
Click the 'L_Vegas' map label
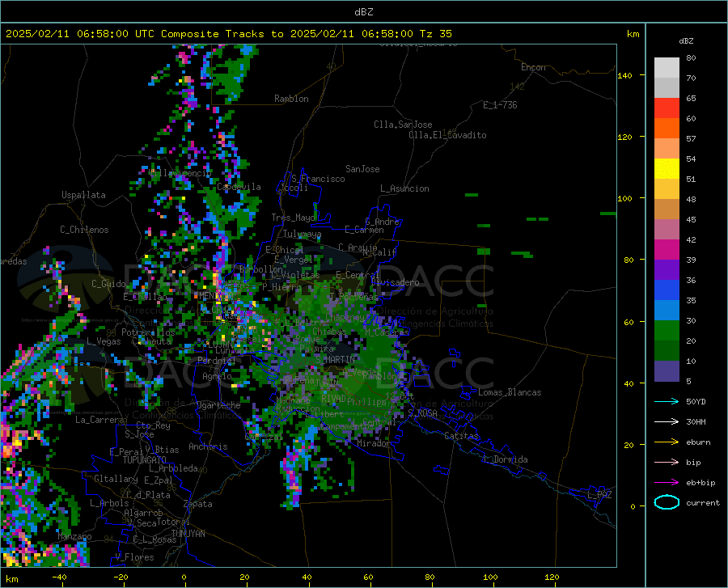104,341
